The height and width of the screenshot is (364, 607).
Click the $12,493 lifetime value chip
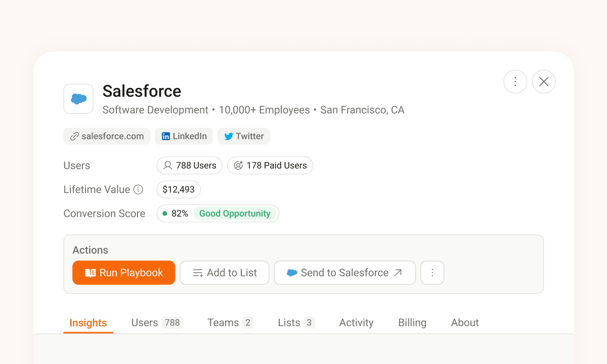(179, 190)
